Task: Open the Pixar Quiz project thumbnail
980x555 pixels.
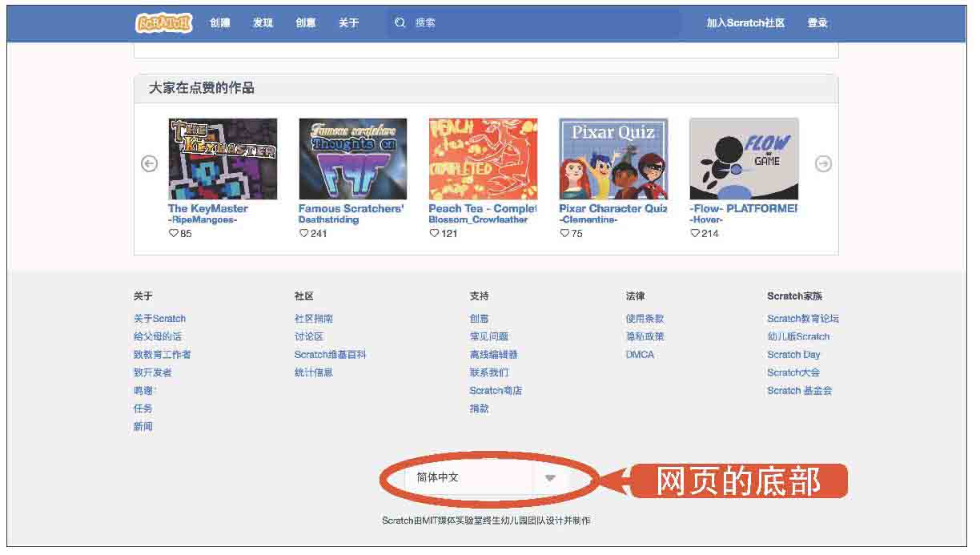Action: point(613,159)
